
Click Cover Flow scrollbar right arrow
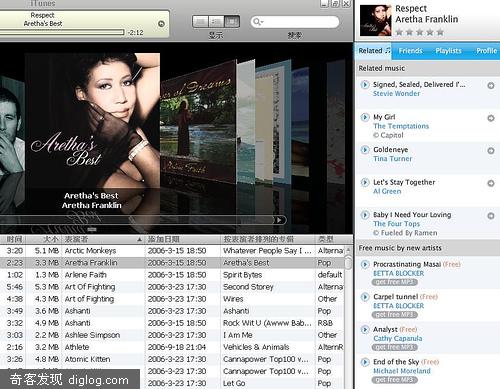point(279,220)
